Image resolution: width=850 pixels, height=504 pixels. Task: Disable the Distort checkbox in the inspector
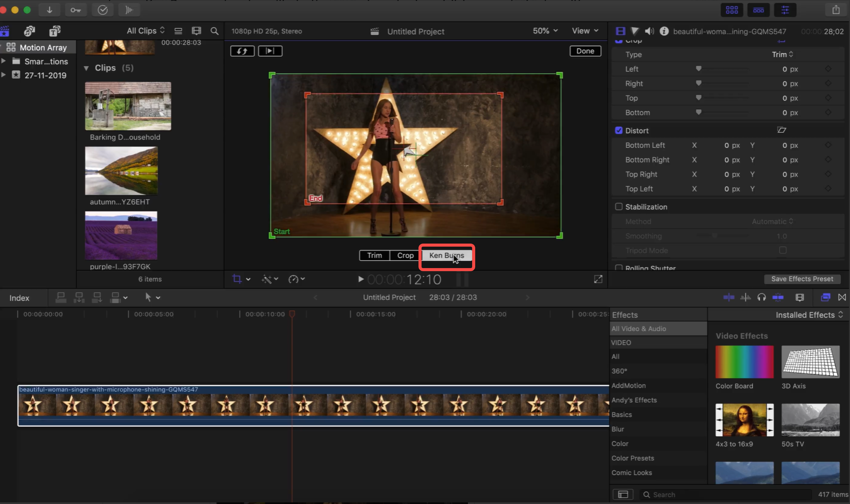click(619, 130)
